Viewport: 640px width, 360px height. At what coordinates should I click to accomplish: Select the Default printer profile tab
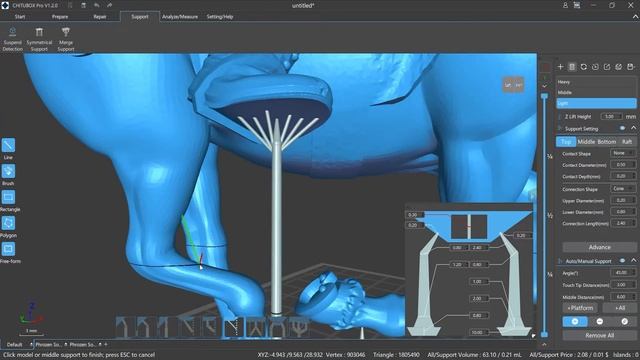point(16,344)
